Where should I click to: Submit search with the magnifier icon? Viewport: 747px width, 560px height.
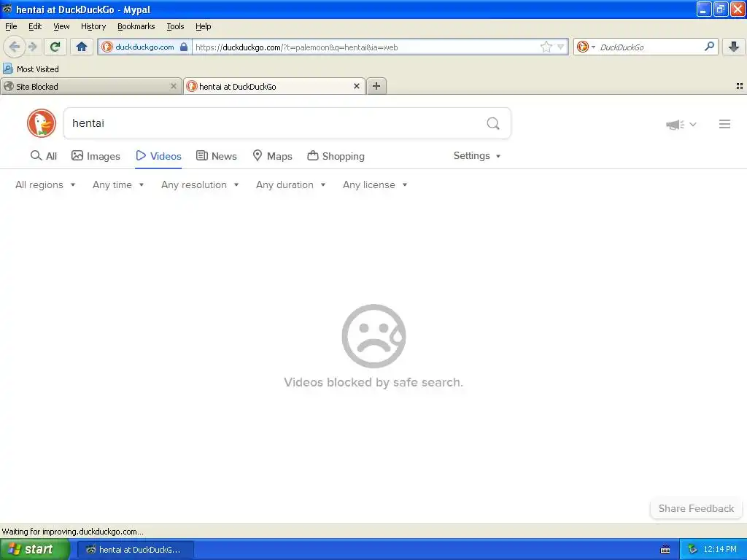(493, 124)
